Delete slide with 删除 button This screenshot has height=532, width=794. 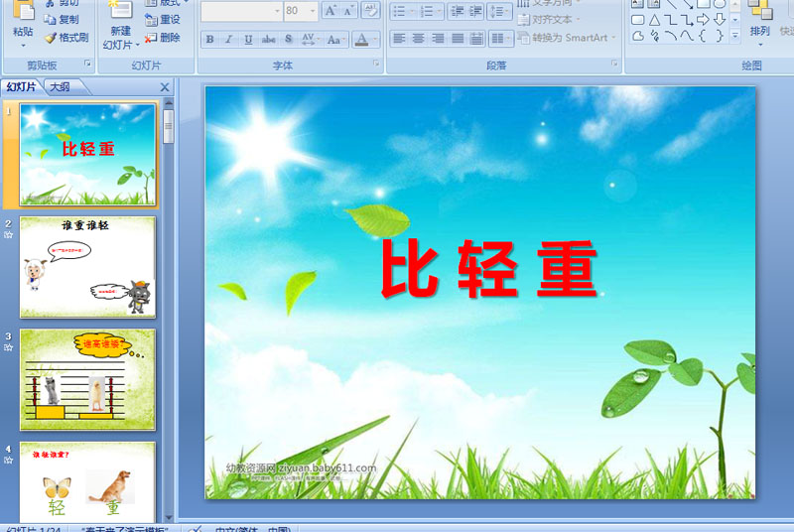coord(163,38)
